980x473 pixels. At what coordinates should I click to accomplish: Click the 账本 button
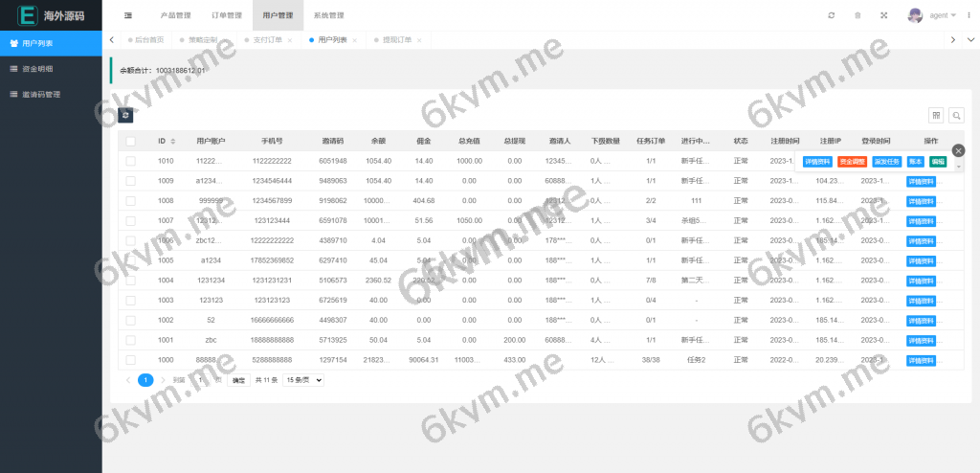pyautogui.click(x=916, y=162)
